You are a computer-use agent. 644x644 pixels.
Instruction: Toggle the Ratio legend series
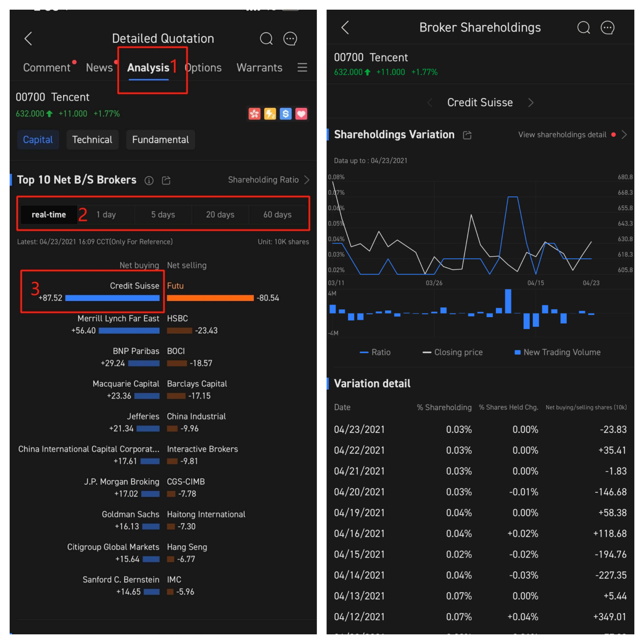(x=375, y=352)
